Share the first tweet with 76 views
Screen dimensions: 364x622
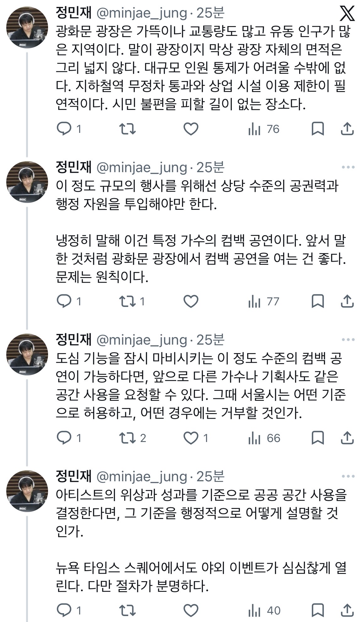click(x=347, y=129)
